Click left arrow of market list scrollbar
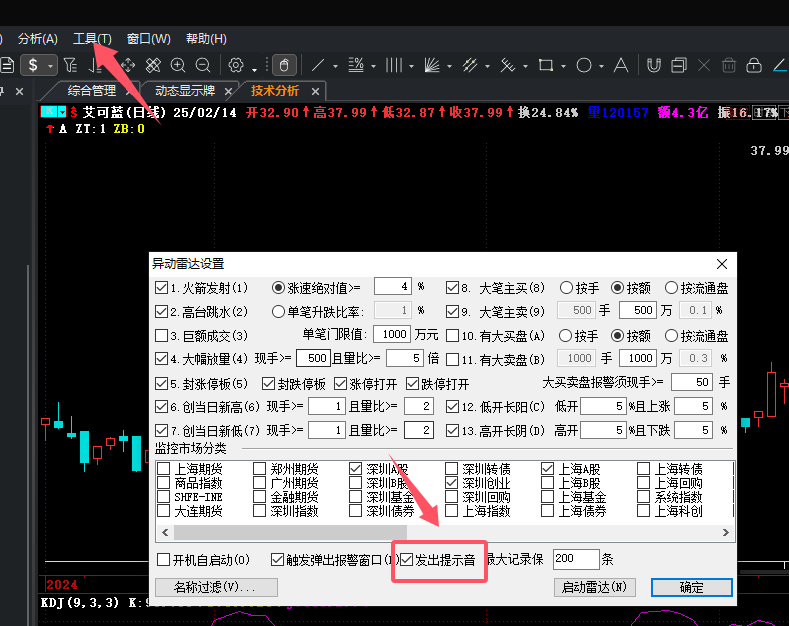789x626 pixels. point(165,532)
